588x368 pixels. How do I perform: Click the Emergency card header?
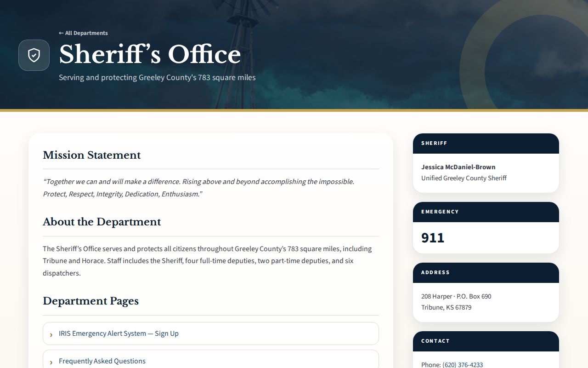point(486,212)
